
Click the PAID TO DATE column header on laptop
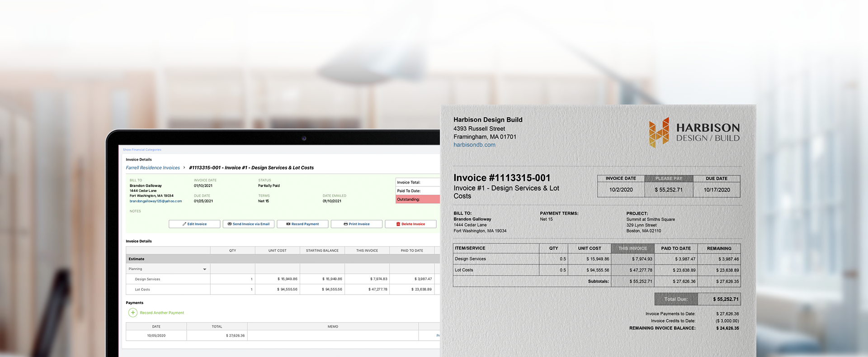click(412, 250)
